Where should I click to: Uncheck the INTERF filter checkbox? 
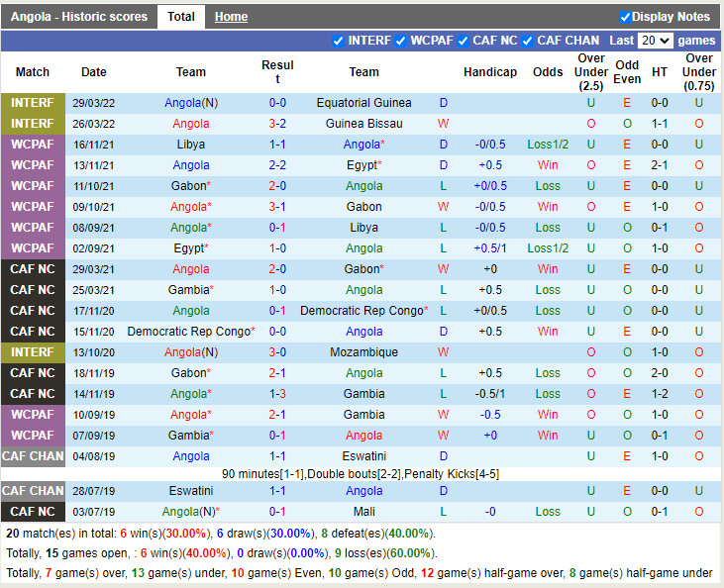340,41
